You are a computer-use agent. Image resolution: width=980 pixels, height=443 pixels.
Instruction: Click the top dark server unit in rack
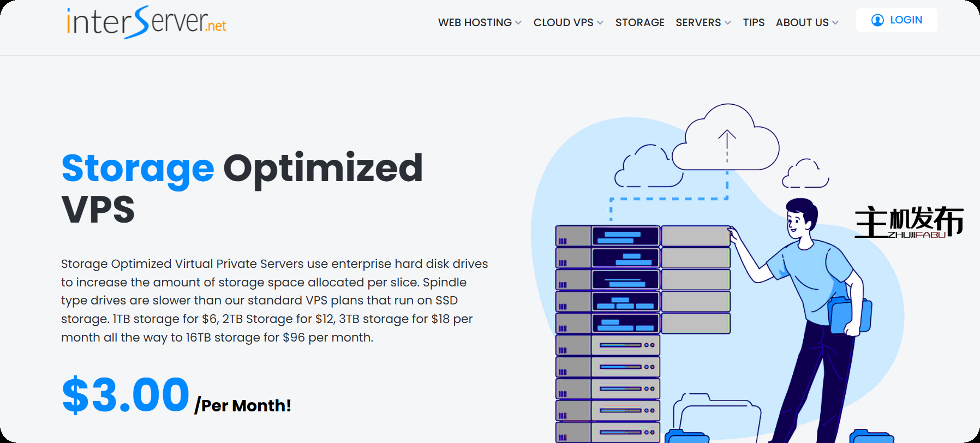(x=625, y=236)
